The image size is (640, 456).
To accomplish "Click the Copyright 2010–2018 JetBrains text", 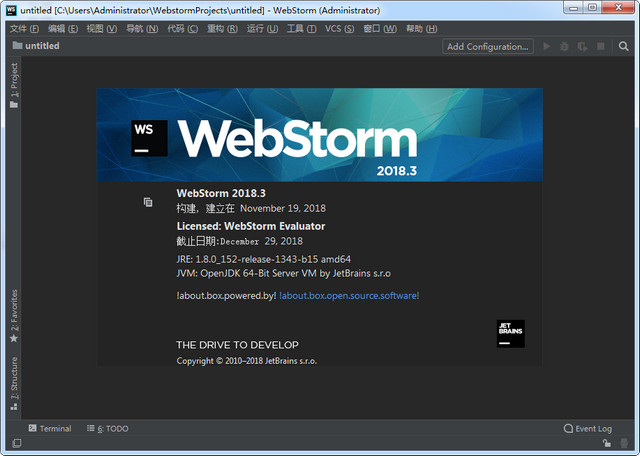I will point(247,361).
